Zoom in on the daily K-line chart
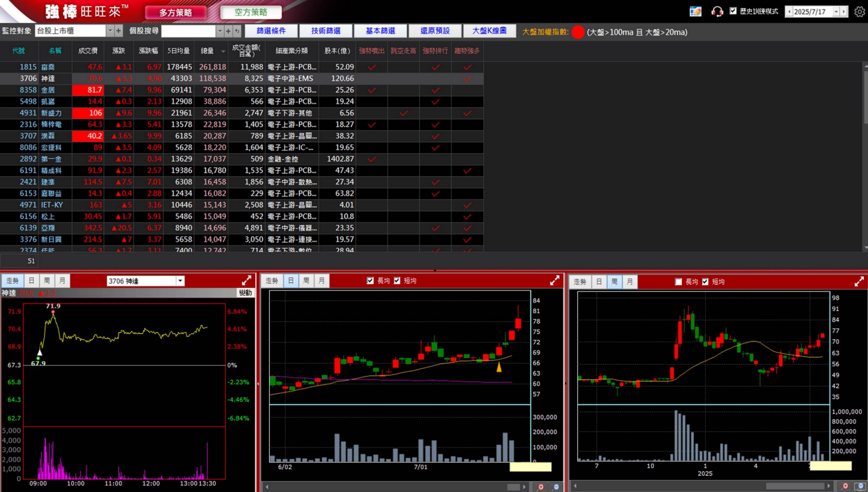 541,487
